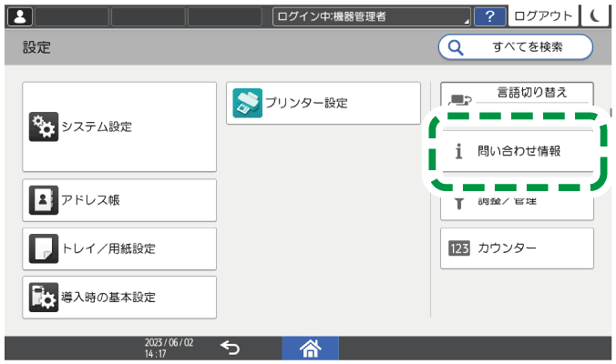
Task: Tap the user account icon
Action: 20,16
